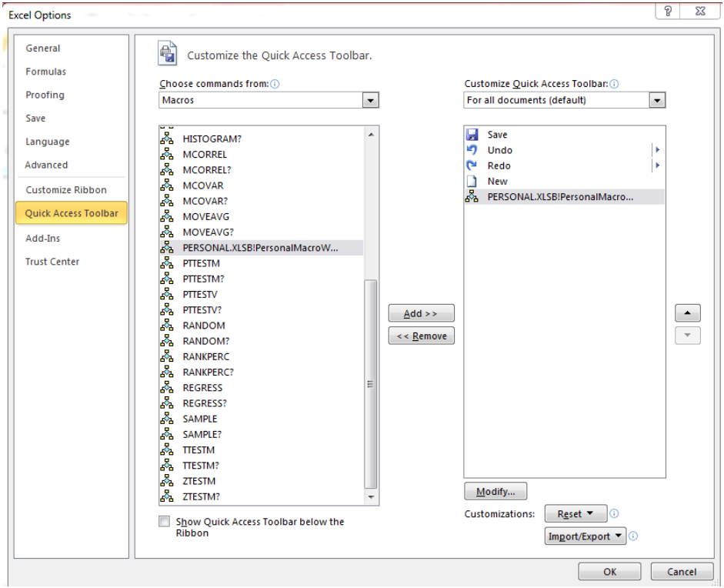Click the macro list vertical scrollbar thumb

pyautogui.click(x=370, y=384)
